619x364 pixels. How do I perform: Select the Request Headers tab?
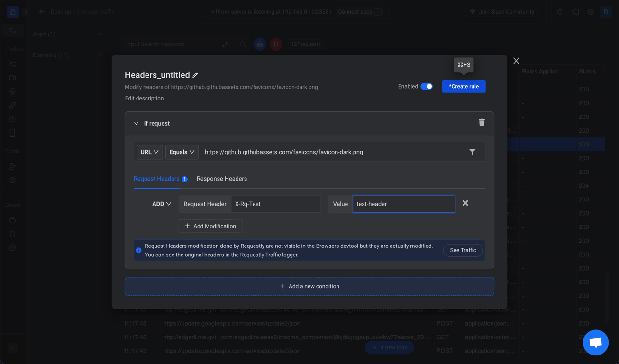[x=156, y=179]
